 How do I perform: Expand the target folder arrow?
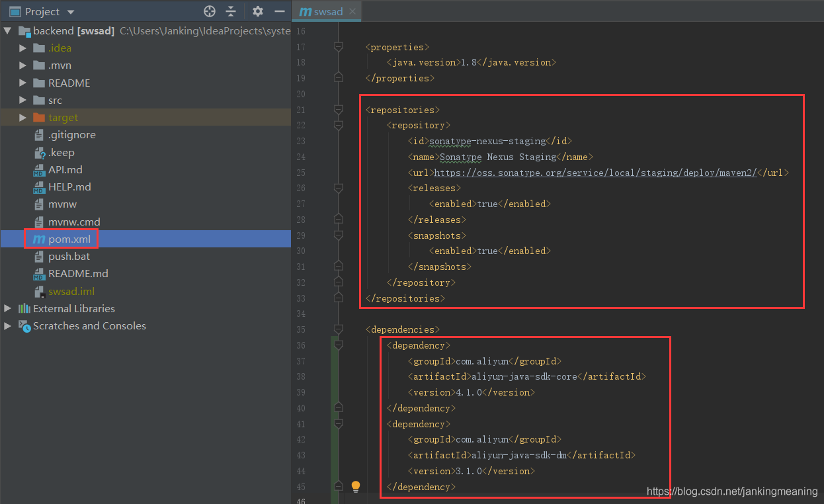[x=22, y=118]
